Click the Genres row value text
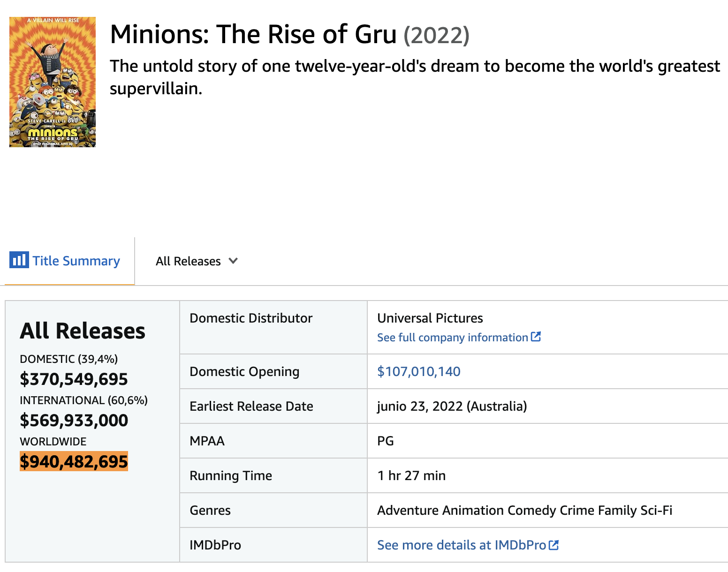This screenshot has height=572, width=728. coord(525,510)
